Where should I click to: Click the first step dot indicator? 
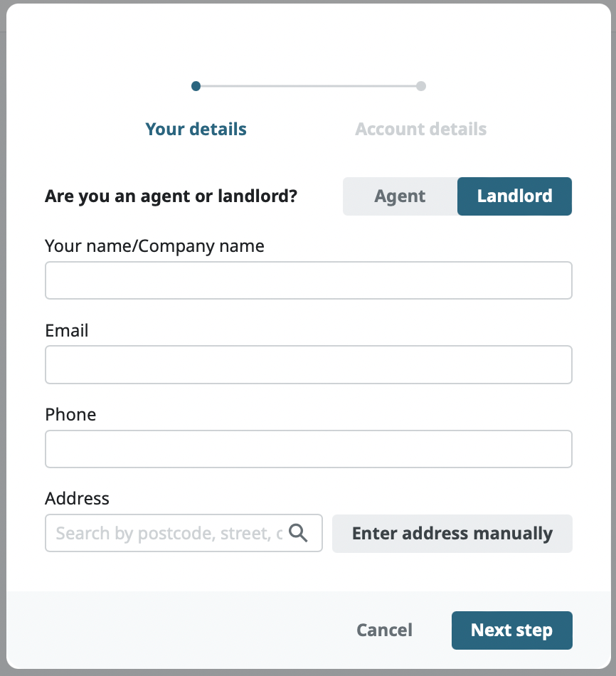point(196,86)
